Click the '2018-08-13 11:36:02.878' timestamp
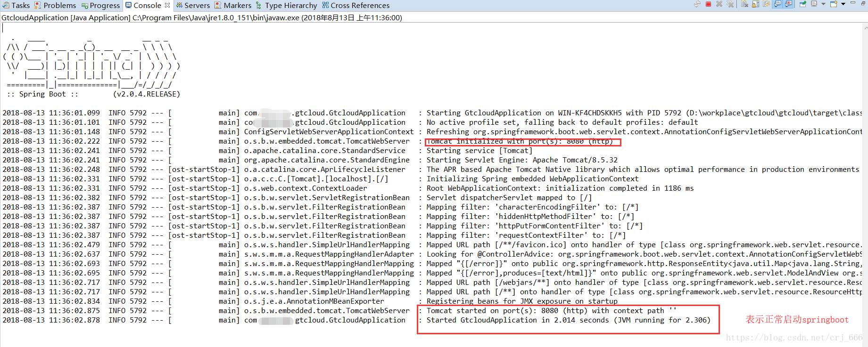The height and width of the screenshot is (347, 868). coord(51,320)
